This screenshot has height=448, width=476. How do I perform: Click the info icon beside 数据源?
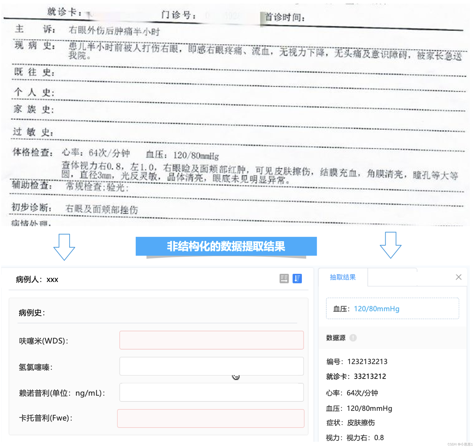coord(353,338)
